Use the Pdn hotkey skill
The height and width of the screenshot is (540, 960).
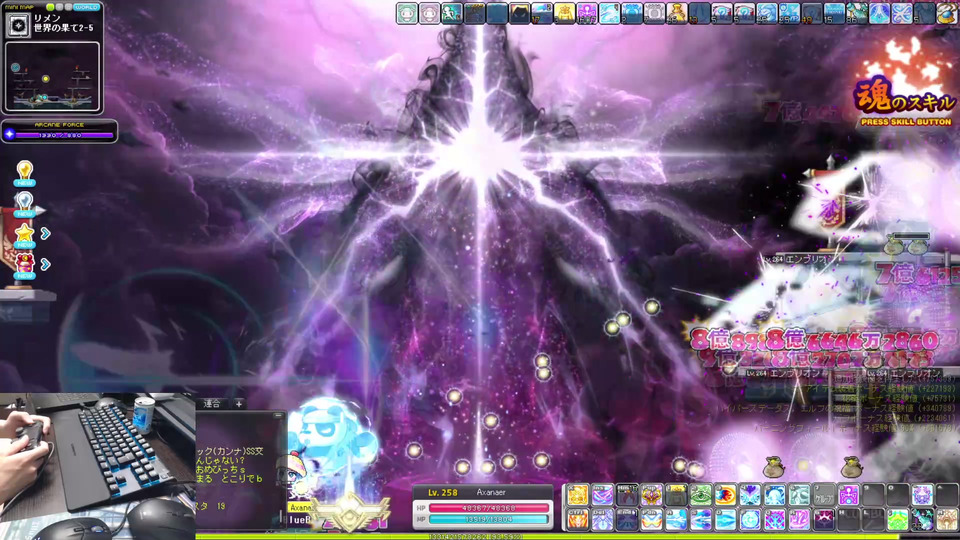651,520
